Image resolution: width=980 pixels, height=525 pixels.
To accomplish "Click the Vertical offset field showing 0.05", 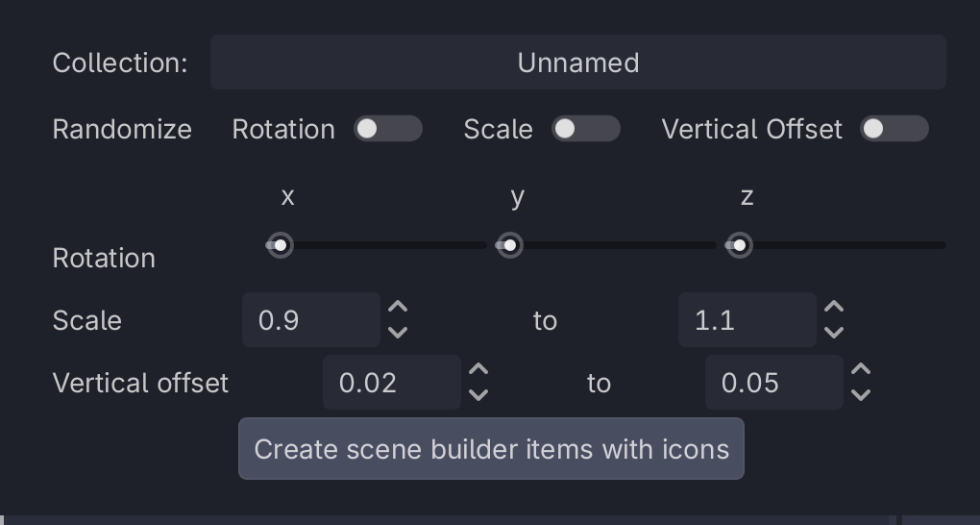I will click(773, 383).
